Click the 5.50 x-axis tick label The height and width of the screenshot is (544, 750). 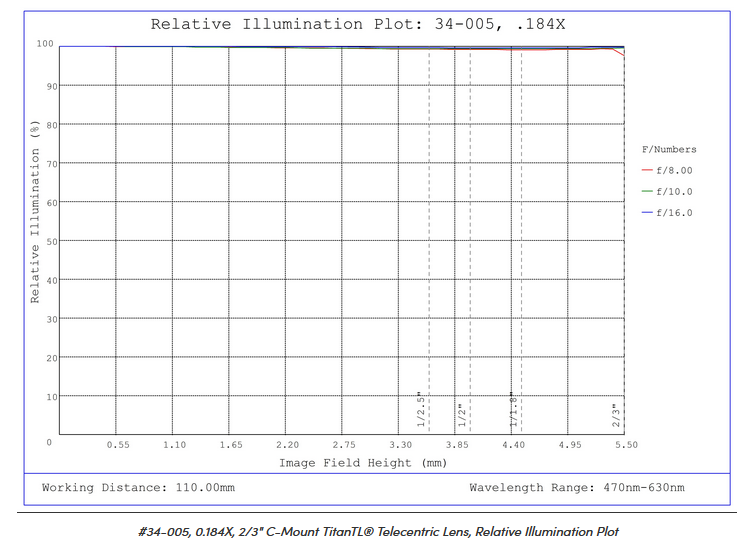[626, 444]
